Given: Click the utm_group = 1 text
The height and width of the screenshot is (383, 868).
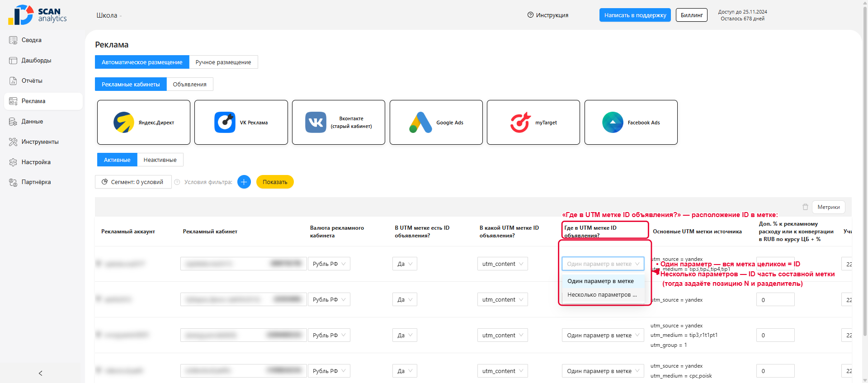Looking at the screenshot, I should 669,345.
